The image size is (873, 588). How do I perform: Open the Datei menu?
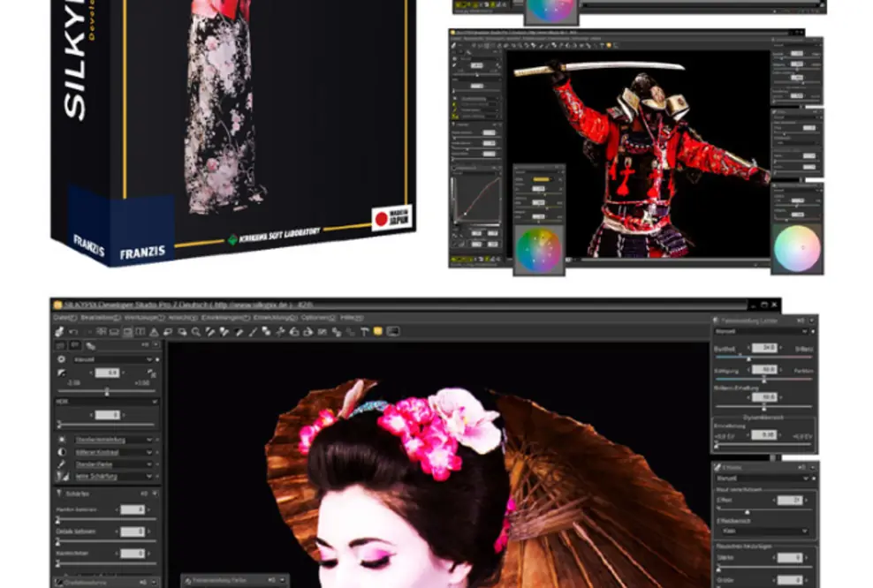point(65,318)
